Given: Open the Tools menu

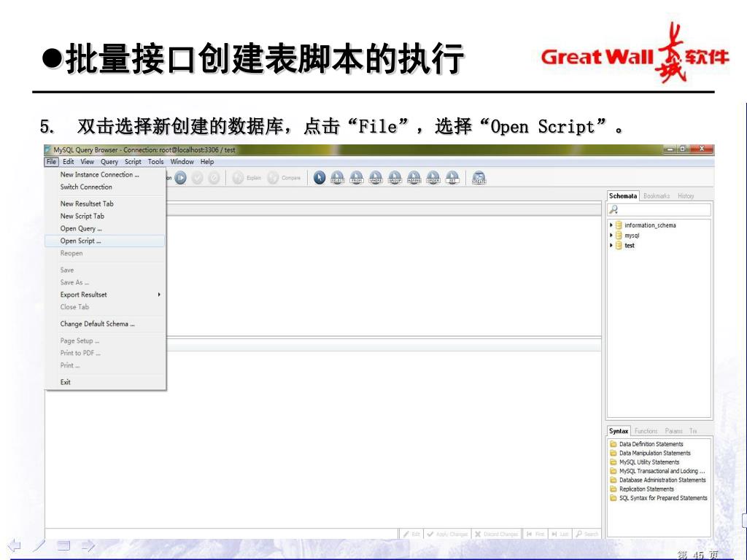Looking at the screenshot, I should (156, 162).
